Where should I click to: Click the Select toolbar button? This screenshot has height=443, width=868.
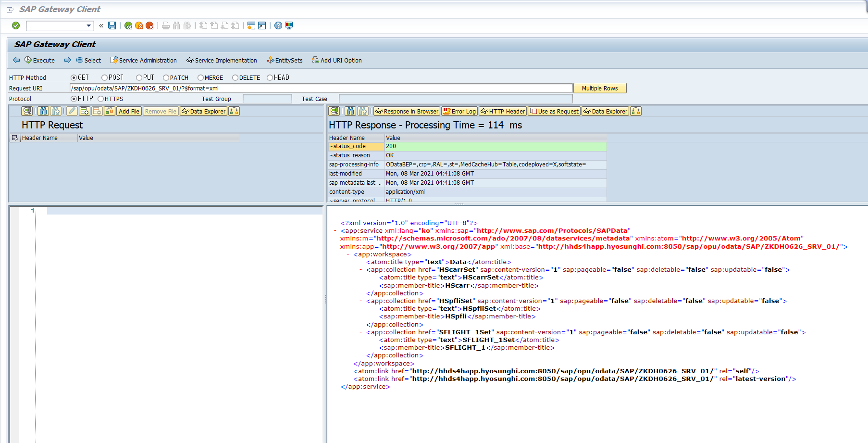click(x=89, y=60)
